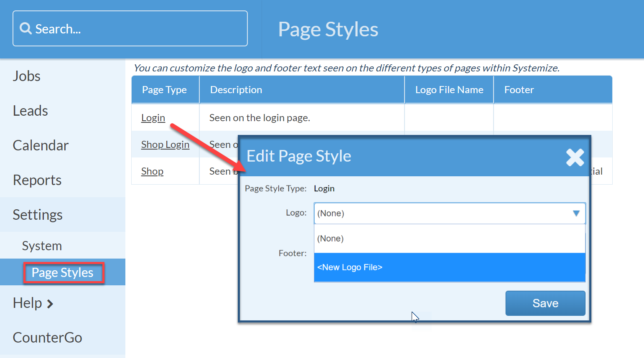Edit the Login page style link

[x=153, y=118]
